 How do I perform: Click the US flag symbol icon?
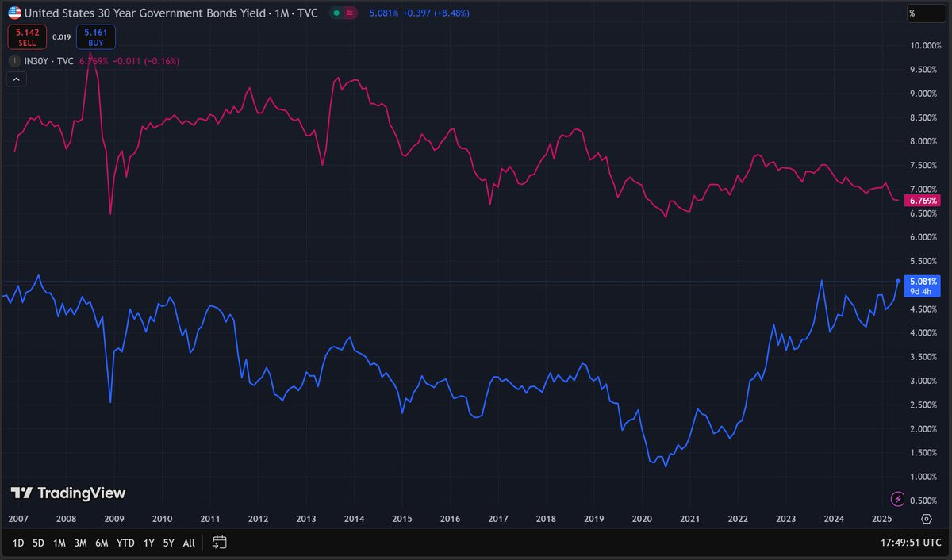click(x=14, y=13)
